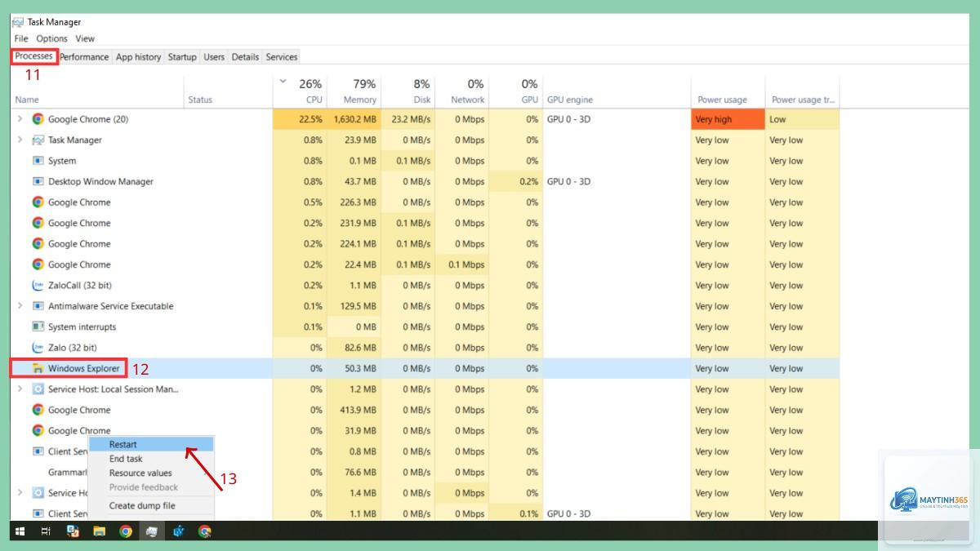Expand the Task Manager process group
The width and height of the screenshot is (980, 551).
(x=20, y=140)
